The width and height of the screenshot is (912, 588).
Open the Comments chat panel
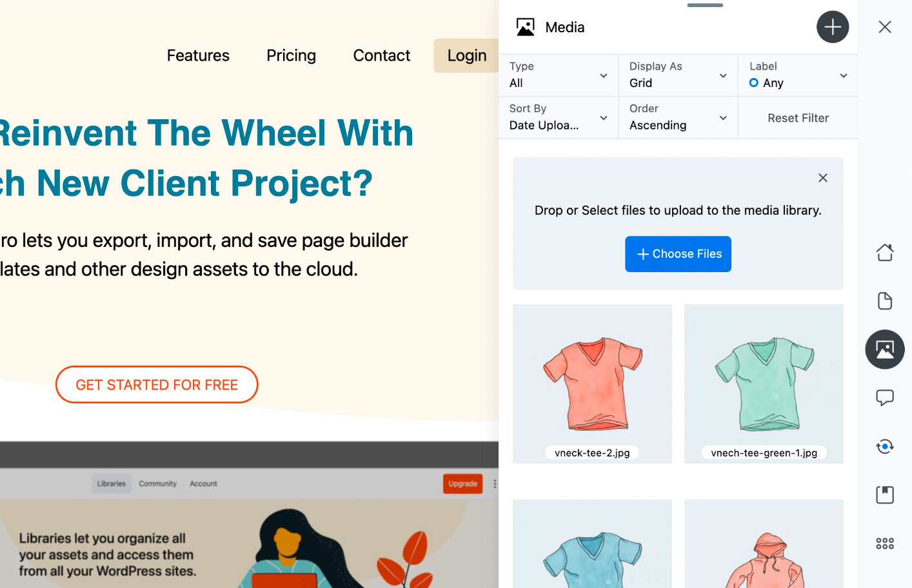click(x=884, y=398)
